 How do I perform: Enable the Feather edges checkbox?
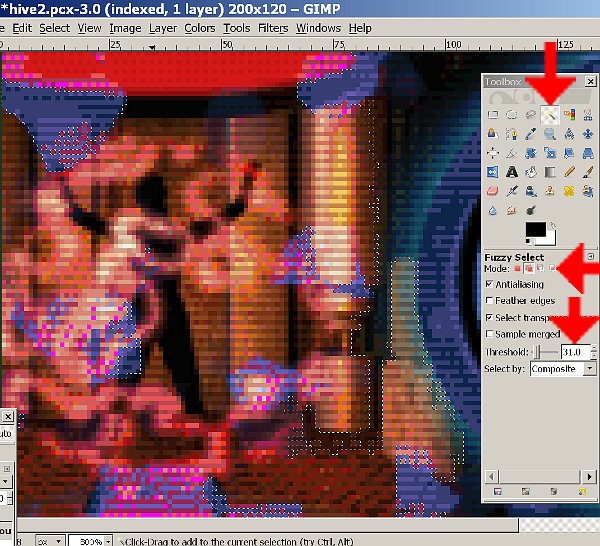[489, 300]
